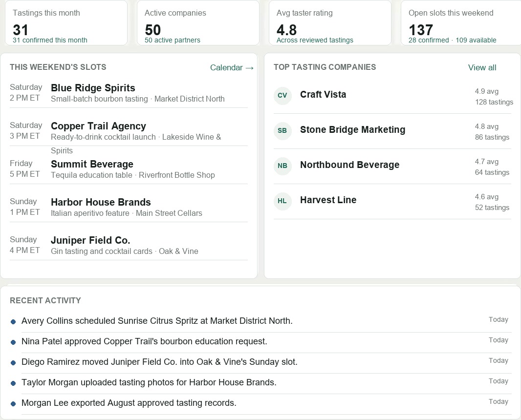Open Nina Patel activity entry
The image size is (521, 420).
pyautogui.click(x=144, y=342)
